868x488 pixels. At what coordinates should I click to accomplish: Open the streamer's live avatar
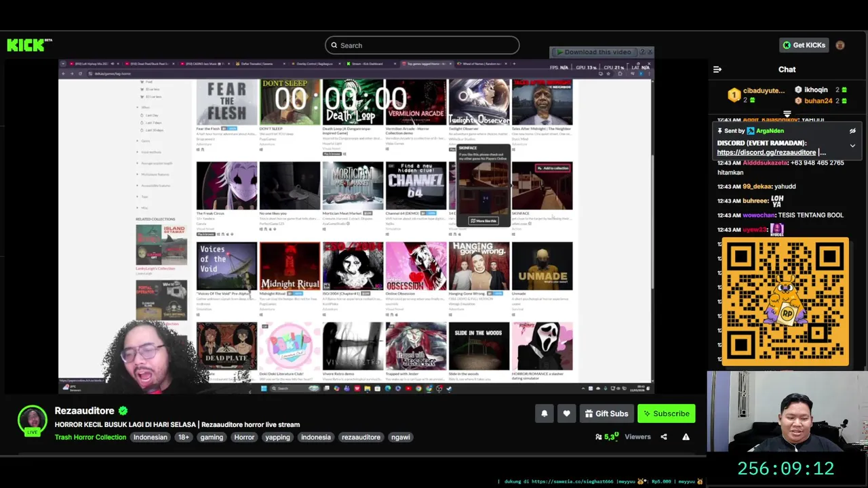[x=32, y=420]
